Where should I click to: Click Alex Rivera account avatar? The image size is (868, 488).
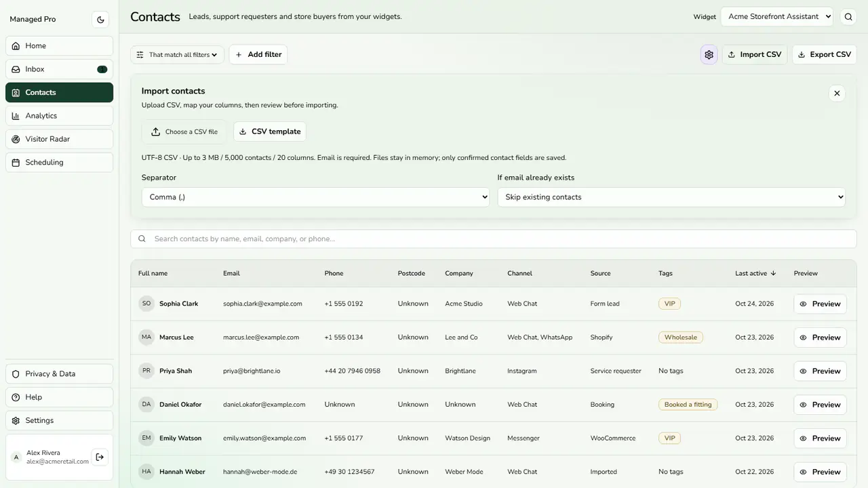(x=16, y=457)
